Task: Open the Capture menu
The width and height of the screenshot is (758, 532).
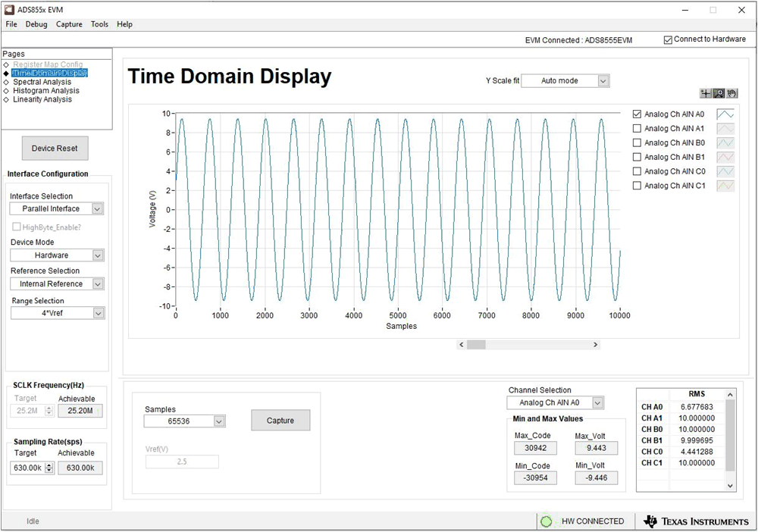Action: coord(69,24)
